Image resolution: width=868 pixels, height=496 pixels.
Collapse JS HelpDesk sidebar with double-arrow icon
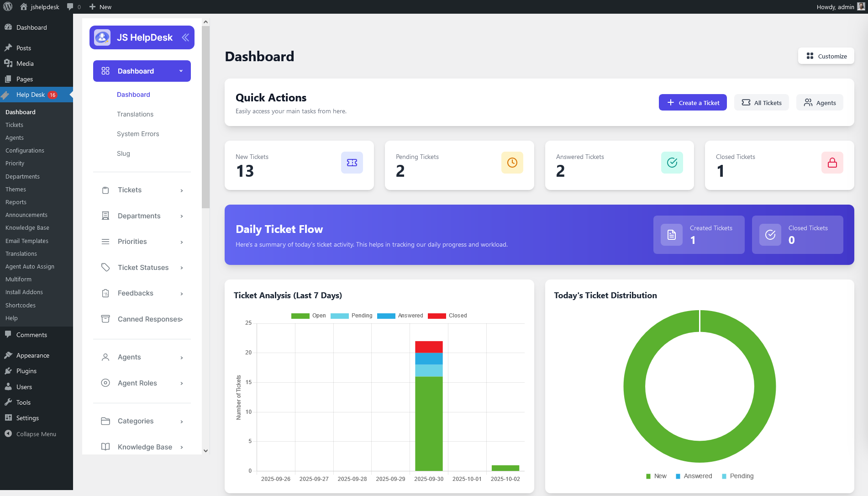coord(185,37)
